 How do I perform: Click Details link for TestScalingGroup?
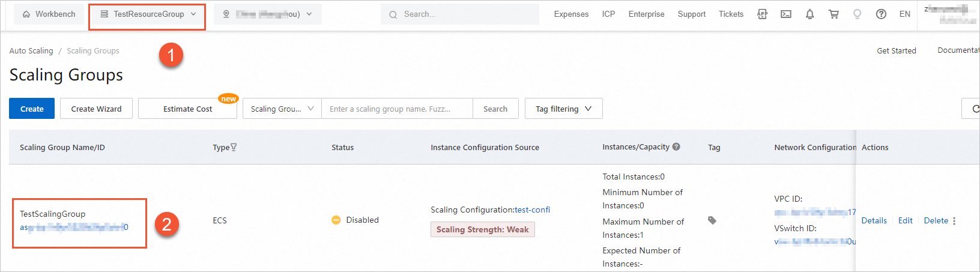click(x=874, y=220)
